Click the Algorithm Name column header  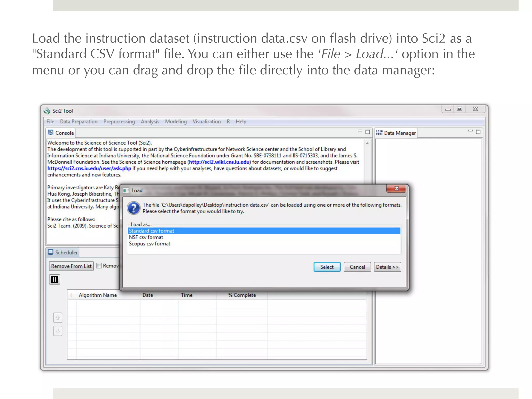click(108, 295)
